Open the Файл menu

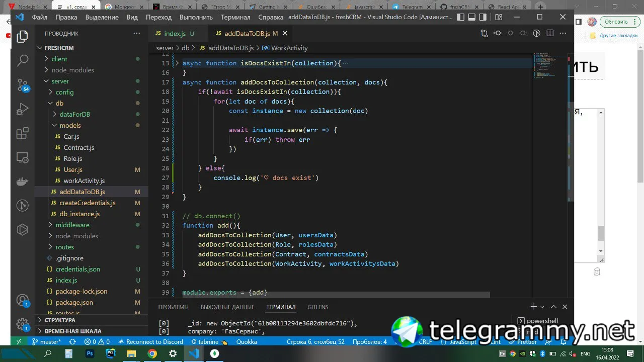pyautogui.click(x=40, y=17)
